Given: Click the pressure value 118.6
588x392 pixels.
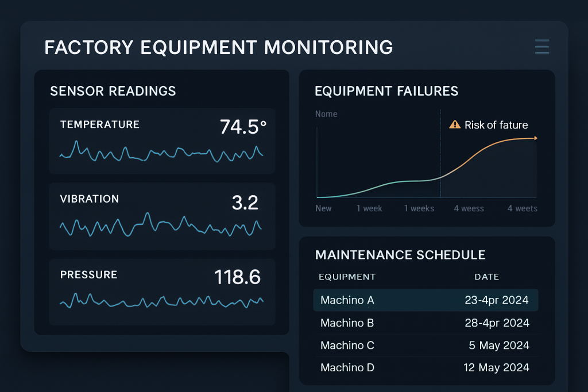Looking at the screenshot, I should tap(237, 277).
